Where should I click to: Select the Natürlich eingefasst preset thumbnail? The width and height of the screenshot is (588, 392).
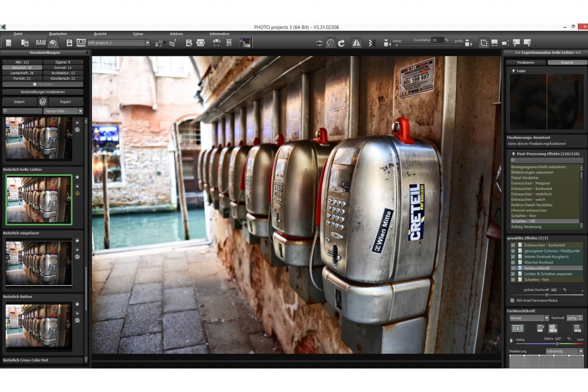(x=39, y=263)
